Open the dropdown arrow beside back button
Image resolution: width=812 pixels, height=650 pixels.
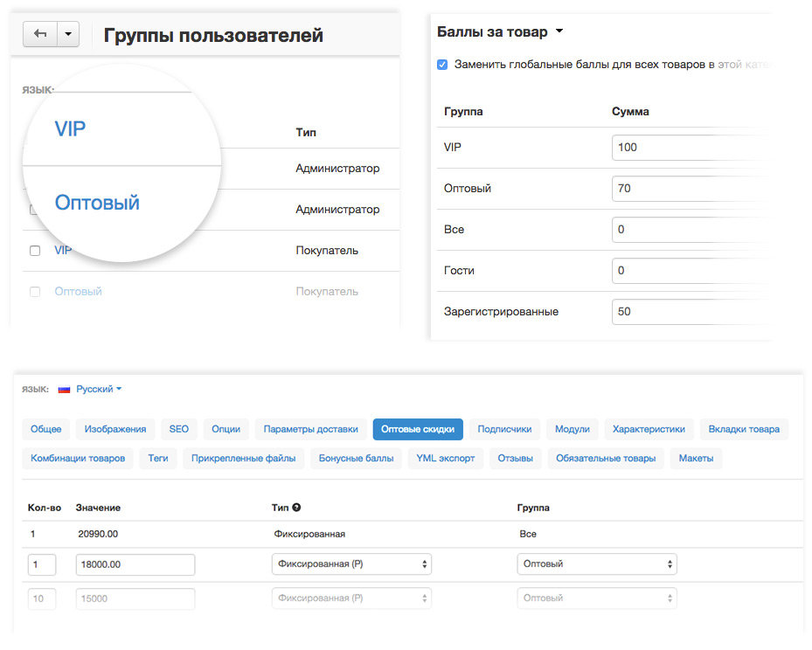point(68,34)
